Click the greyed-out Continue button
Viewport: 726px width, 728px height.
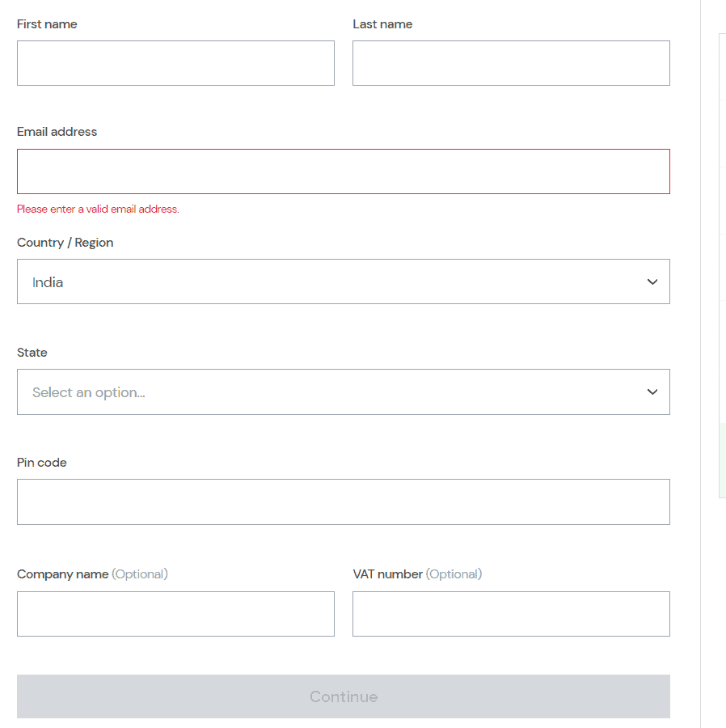pos(344,696)
